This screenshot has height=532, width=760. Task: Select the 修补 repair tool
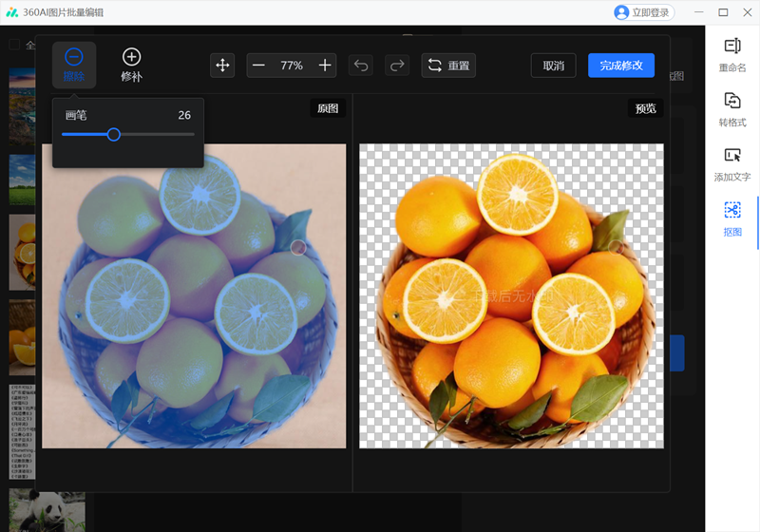pyautogui.click(x=131, y=65)
